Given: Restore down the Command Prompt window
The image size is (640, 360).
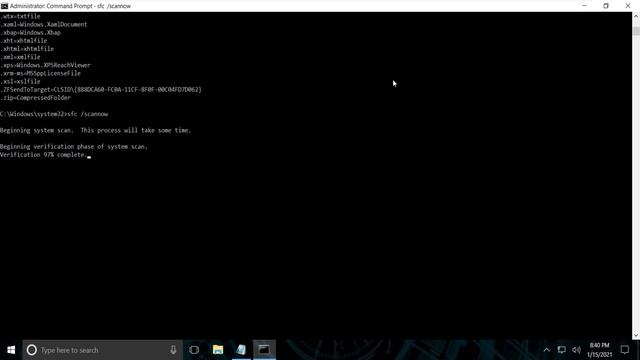Looking at the screenshot, I should tap(606, 6).
